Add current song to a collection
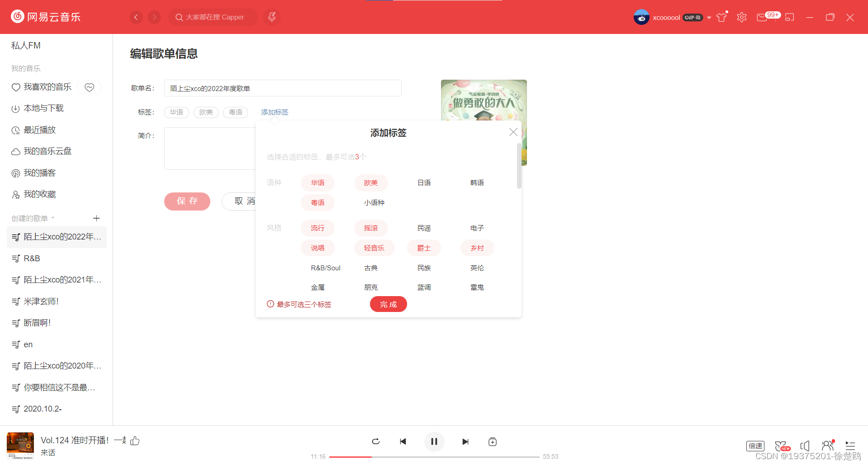 (x=493, y=441)
